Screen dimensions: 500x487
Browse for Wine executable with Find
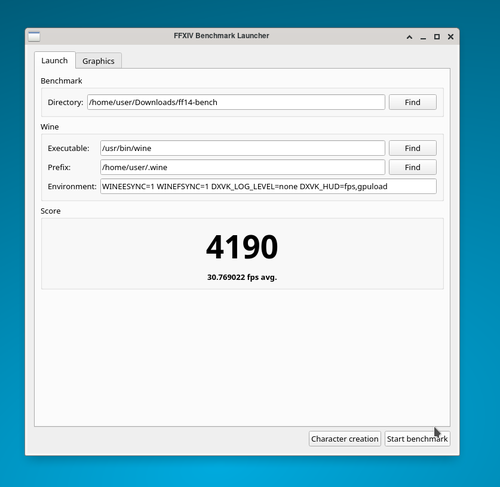click(413, 148)
